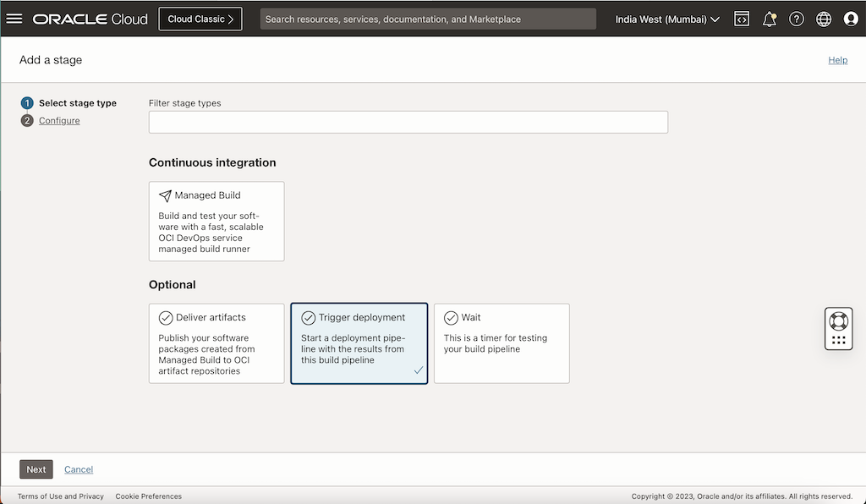Go to the Configure step
This screenshot has width=866, height=504.
[x=59, y=120]
